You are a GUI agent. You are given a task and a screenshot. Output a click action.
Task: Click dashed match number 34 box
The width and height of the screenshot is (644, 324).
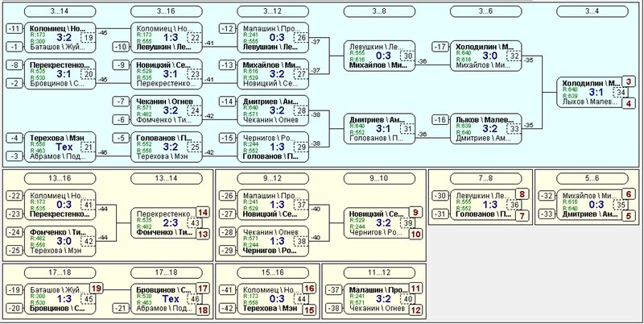[x=619, y=93]
